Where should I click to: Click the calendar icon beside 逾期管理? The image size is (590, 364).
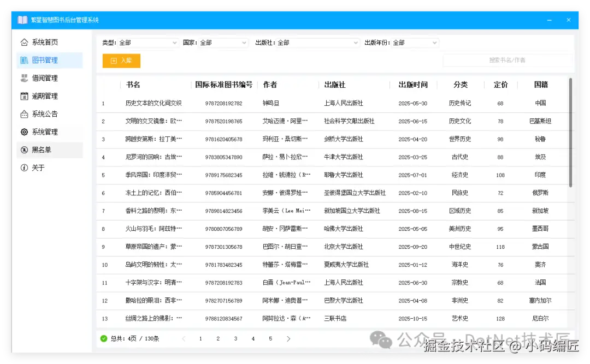[24, 96]
